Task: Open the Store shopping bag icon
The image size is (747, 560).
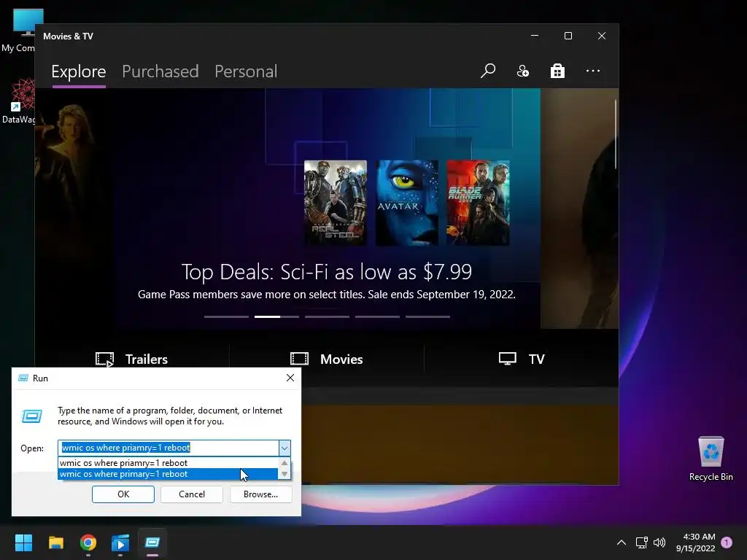Action: tap(557, 71)
